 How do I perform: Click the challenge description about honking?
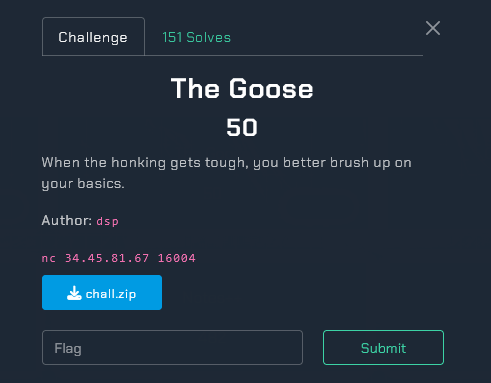[227, 173]
